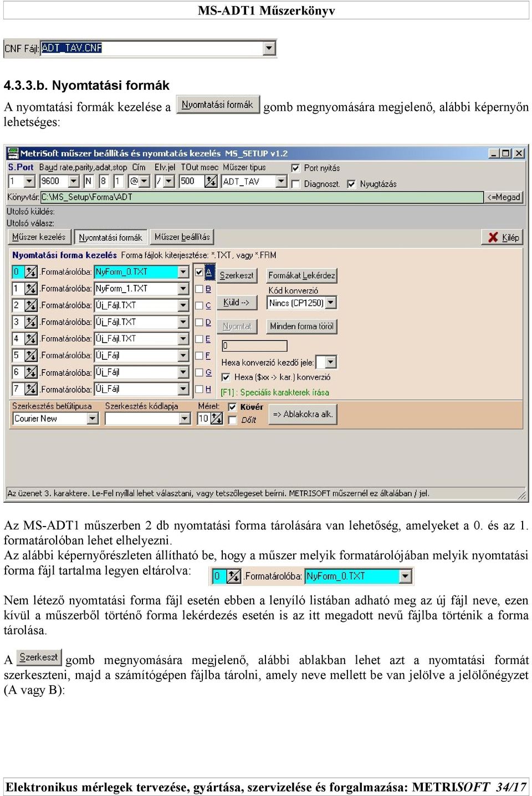Screen dimensions: 532x796
Task: Click the Minden forma töröl button
Action: [x=302, y=326]
